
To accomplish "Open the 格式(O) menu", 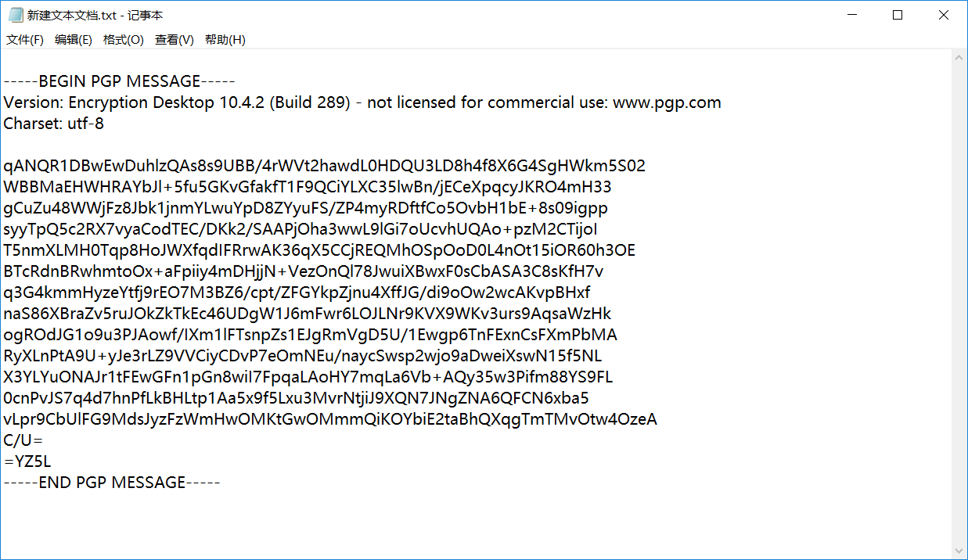I will tap(124, 38).
